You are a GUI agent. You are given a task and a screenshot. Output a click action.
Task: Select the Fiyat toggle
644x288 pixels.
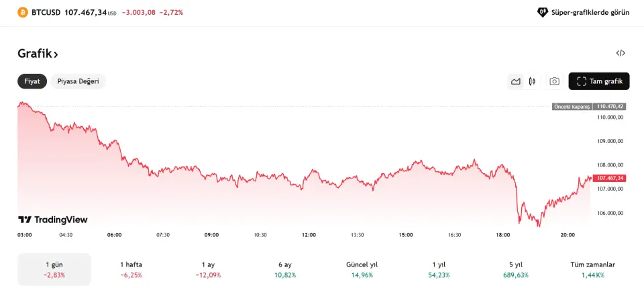tap(32, 81)
